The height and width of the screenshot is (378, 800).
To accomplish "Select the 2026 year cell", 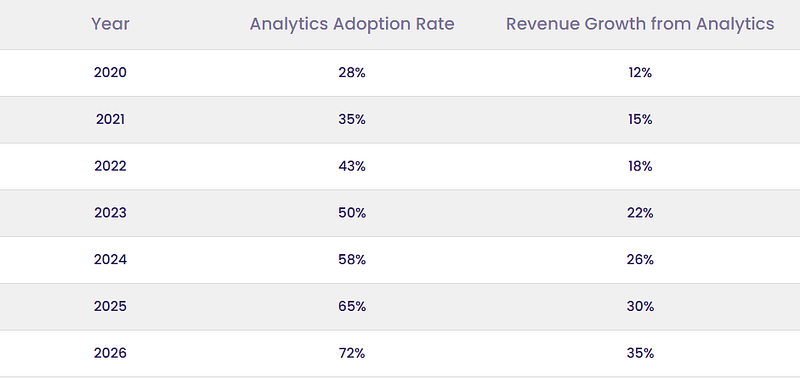I will (x=110, y=353).
